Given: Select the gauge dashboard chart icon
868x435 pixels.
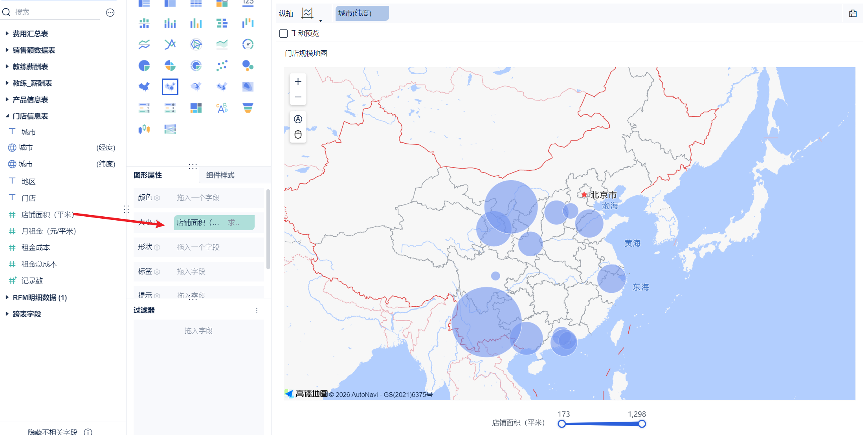Looking at the screenshot, I should point(248,44).
